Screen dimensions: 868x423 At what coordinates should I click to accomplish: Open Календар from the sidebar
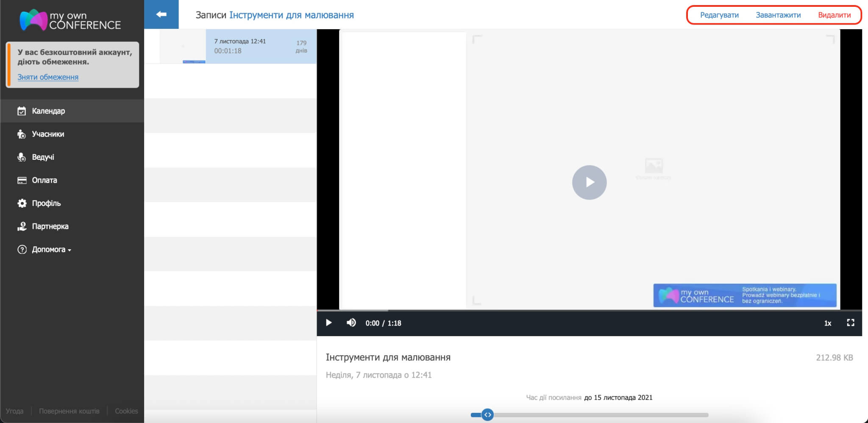click(x=48, y=111)
